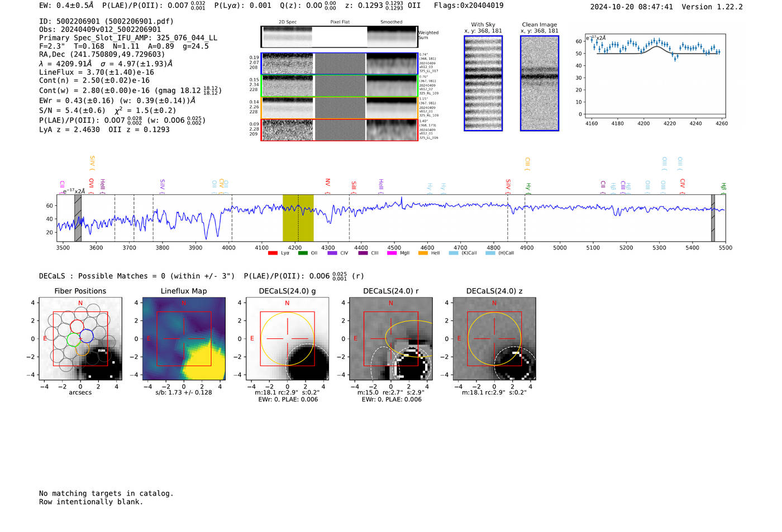Image resolution: width=782 pixels, height=532 pixels.
Task: Select the orange-bordered fiber cutout row
Action: [x=339, y=108]
